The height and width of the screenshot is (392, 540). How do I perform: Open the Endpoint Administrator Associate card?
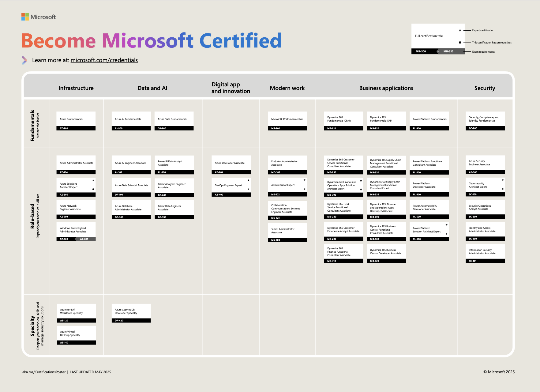tap(287, 165)
